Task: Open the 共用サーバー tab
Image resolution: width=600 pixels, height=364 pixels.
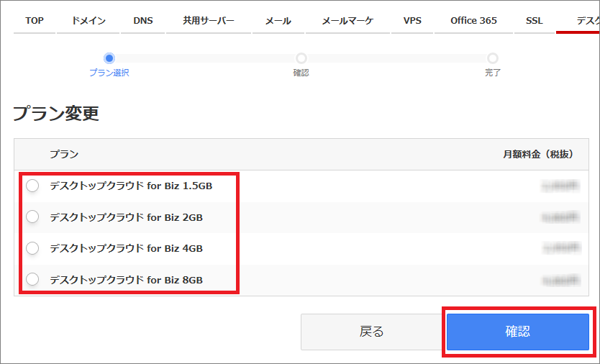Action: [209, 21]
